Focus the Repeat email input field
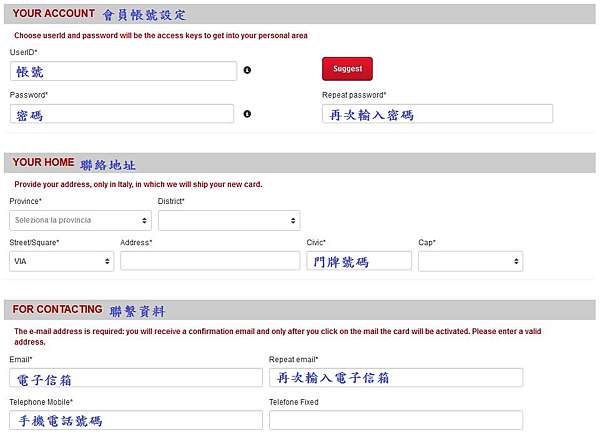 (x=396, y=378)
